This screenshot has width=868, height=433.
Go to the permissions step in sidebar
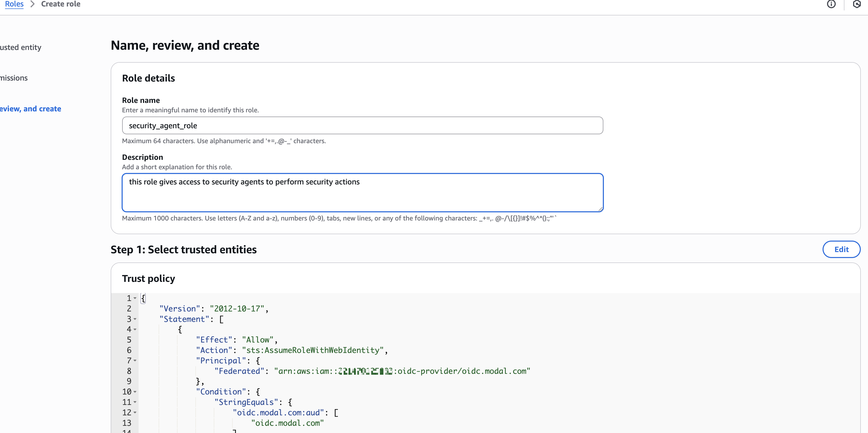click(x=13, y=78)
